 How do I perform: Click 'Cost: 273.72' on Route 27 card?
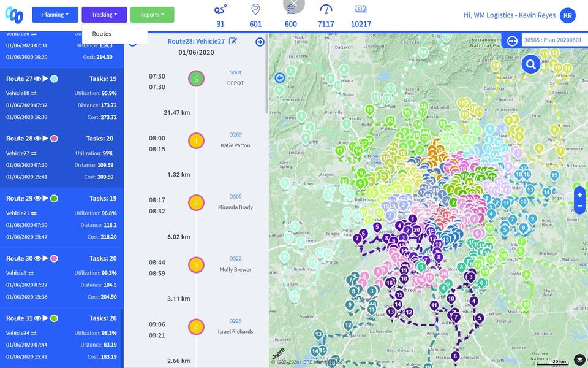[102, 117]
